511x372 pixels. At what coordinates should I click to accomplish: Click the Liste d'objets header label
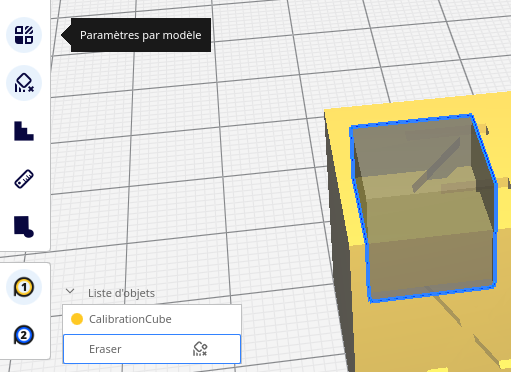pos(121,293)
